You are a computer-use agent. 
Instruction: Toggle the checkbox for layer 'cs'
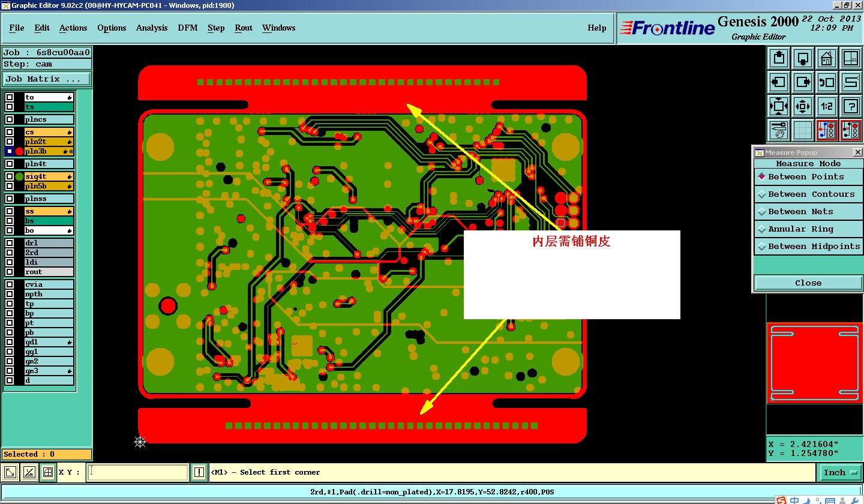[x=10, y=132]
